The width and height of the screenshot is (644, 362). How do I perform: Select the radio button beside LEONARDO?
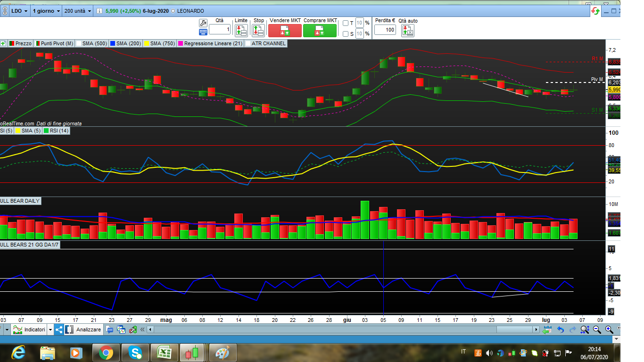point(173,11)
